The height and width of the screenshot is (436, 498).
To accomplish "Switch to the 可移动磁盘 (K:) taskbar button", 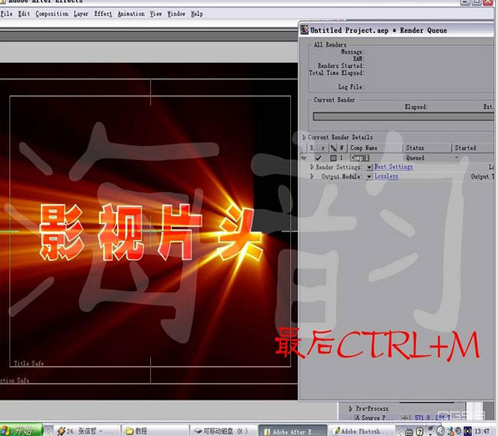I will (x=223, y=431).
